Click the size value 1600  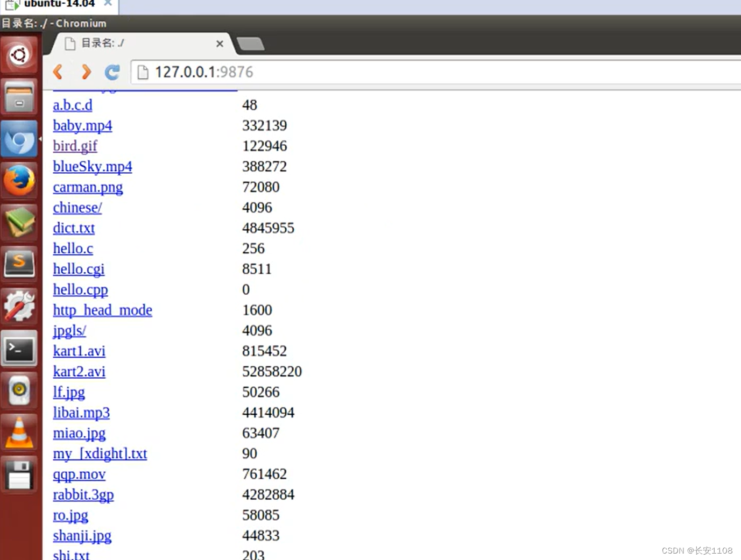[x=257, y=310]
